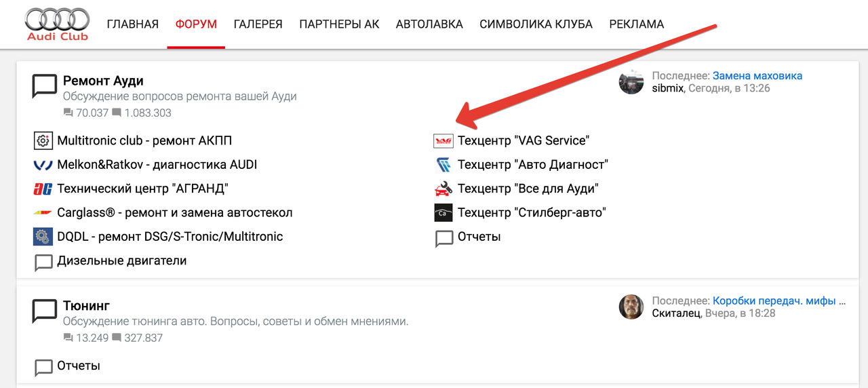Open latest thread Замена маховика

tap(757, 76)
